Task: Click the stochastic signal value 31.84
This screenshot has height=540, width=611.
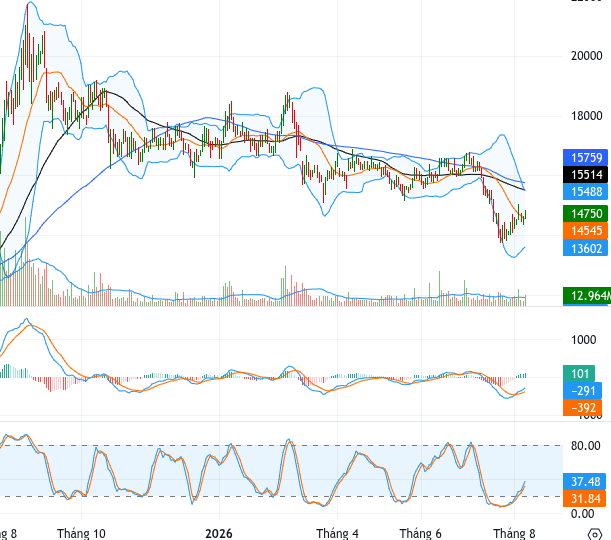Action: pyautogui.click(x=585, y=499)
